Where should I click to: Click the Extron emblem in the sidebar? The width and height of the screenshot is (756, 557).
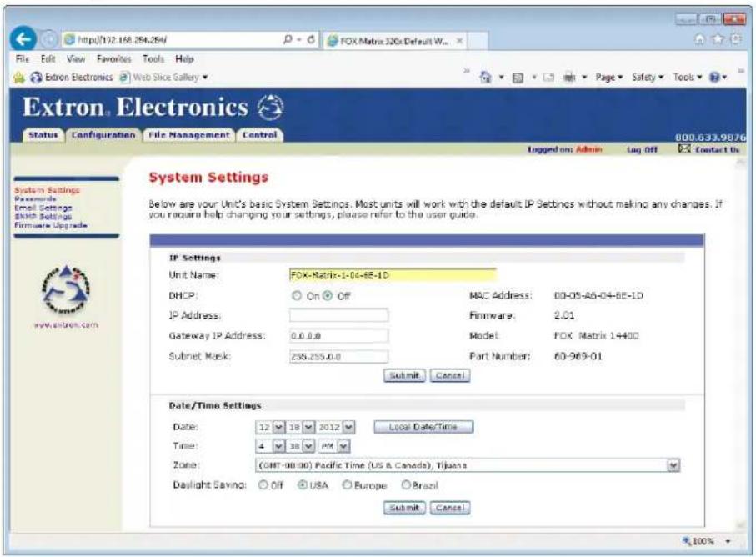pos(66,289)
